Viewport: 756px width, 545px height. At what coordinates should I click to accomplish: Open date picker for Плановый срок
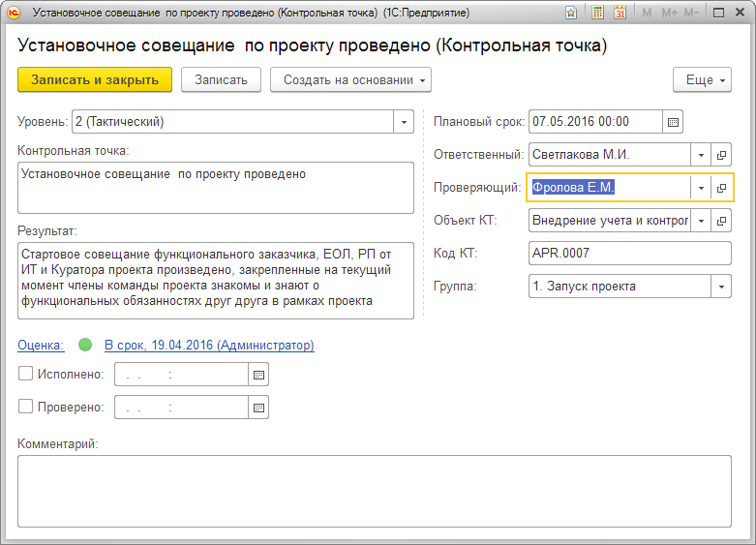click(x=674, y=122)
